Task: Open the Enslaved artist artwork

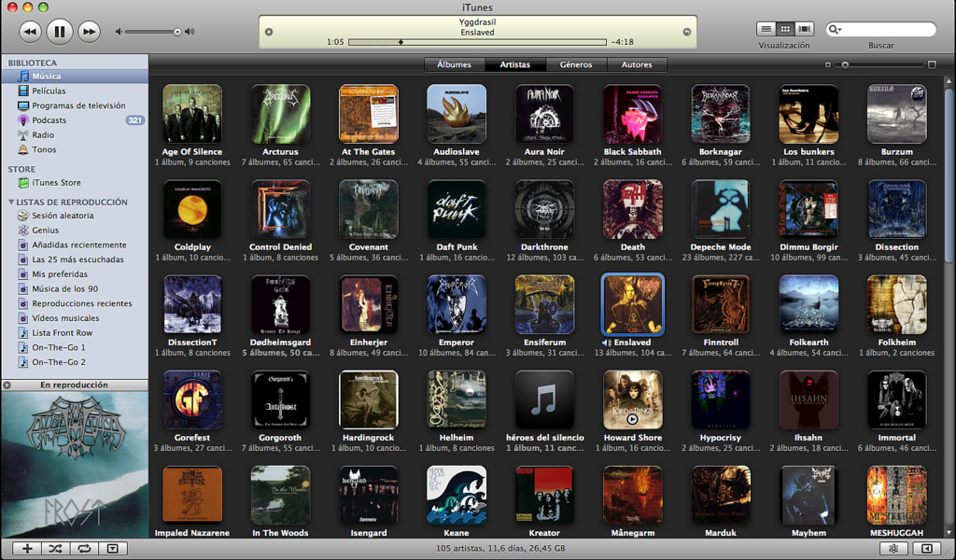Action: pyautogui.click(x=632, y=304)
